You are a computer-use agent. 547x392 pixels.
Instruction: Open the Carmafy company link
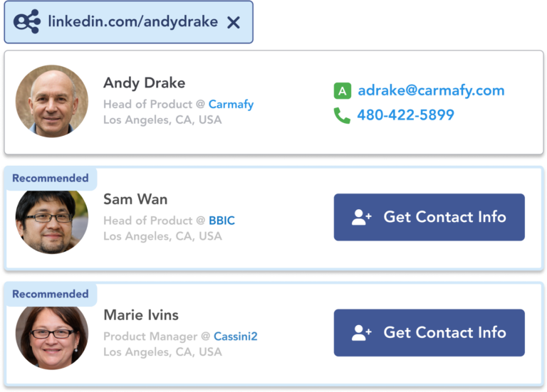(x=231, y=104)
